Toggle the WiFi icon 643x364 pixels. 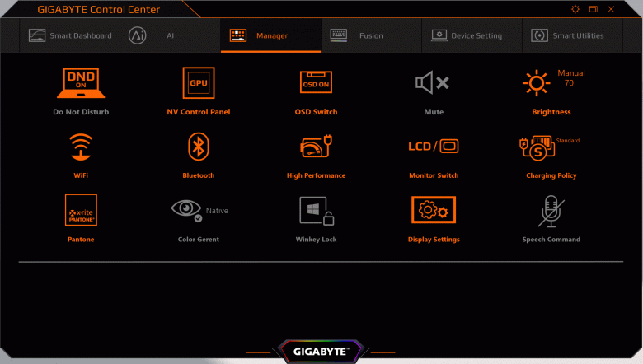point(81,147)
